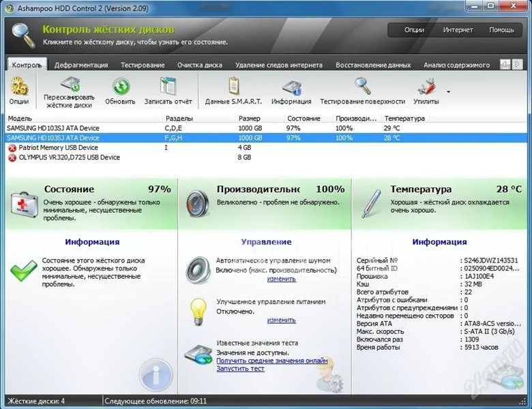
Task: Click the Ashampoo title bar app icon
Action: coord(10,8)
